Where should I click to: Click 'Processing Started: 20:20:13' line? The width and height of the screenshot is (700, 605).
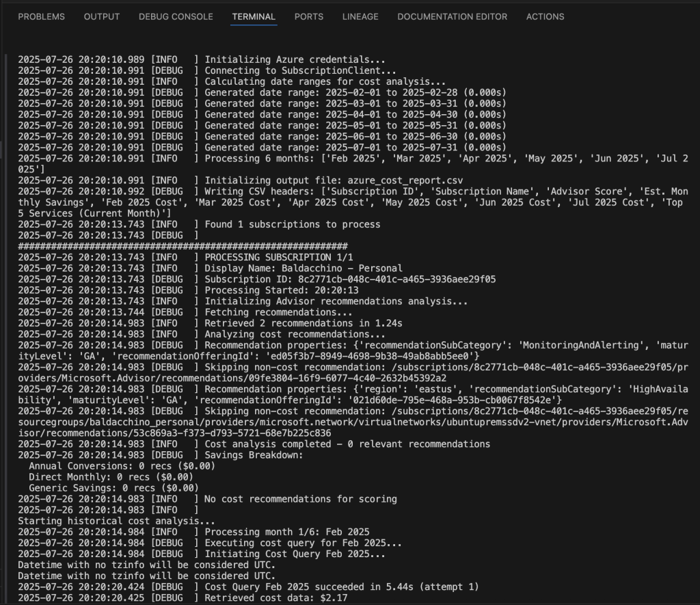[x=188, y=291]
